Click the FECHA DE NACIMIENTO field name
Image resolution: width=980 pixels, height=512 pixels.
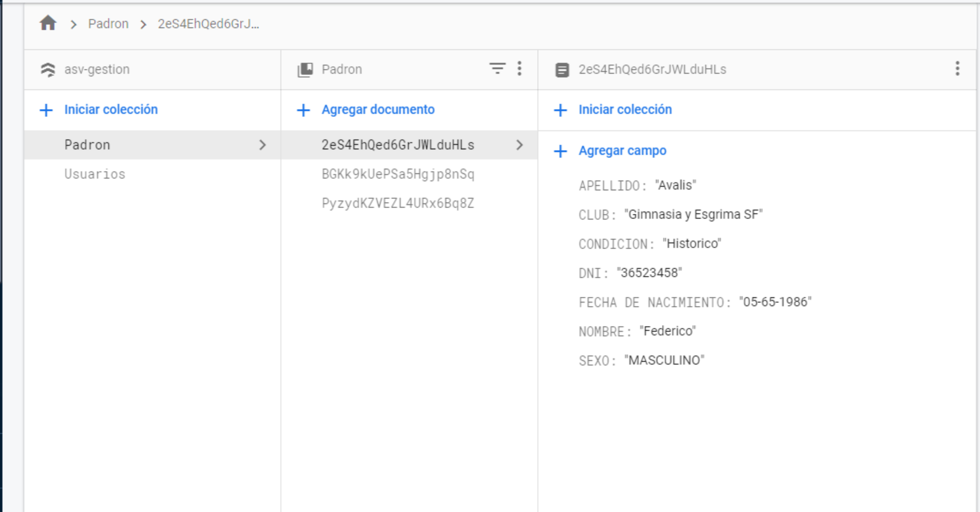click(654, 303)
